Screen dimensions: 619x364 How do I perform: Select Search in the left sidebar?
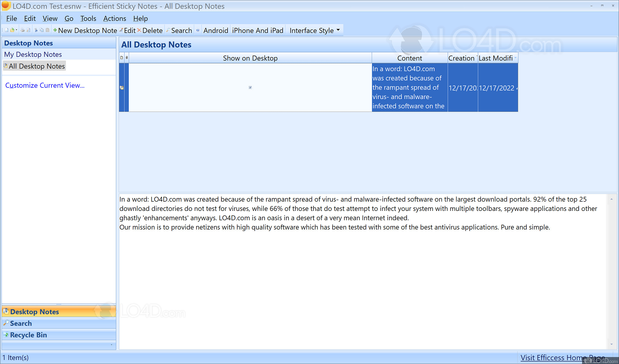tap(21, 323)
